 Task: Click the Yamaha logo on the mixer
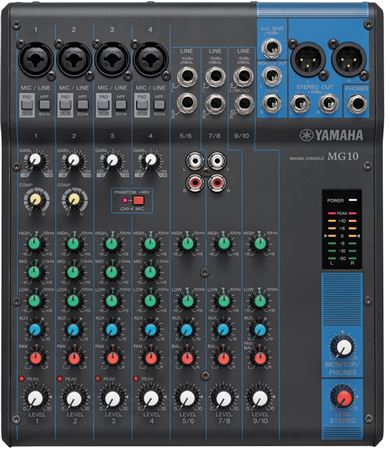(331, 135)
